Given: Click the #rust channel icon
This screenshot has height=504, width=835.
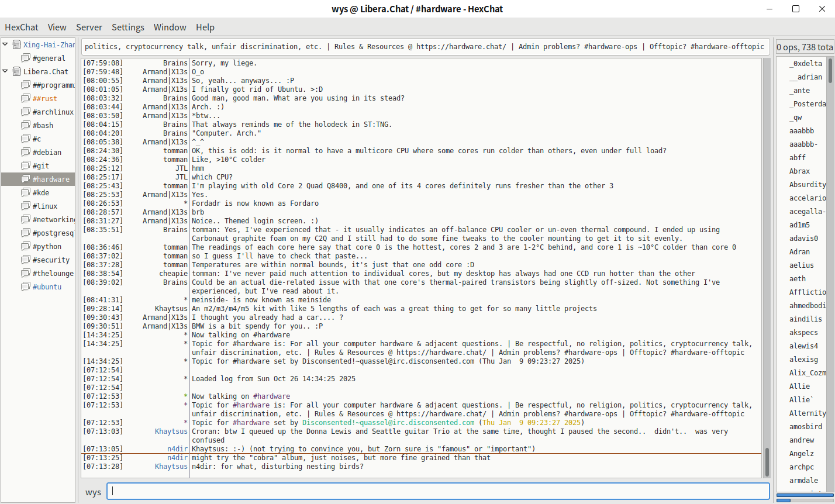Looking at the screenshot, I should [x=26, y=99].
